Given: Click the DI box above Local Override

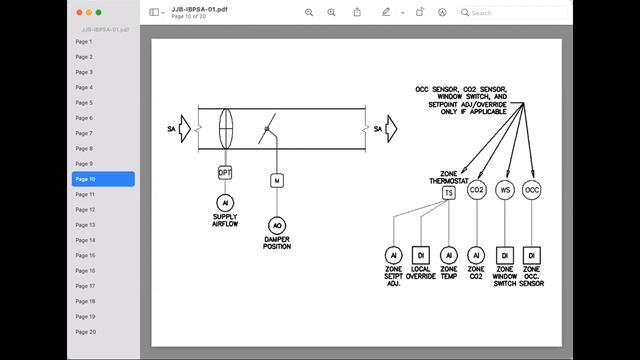Looking at the screenshot, I should click(421, 256).
